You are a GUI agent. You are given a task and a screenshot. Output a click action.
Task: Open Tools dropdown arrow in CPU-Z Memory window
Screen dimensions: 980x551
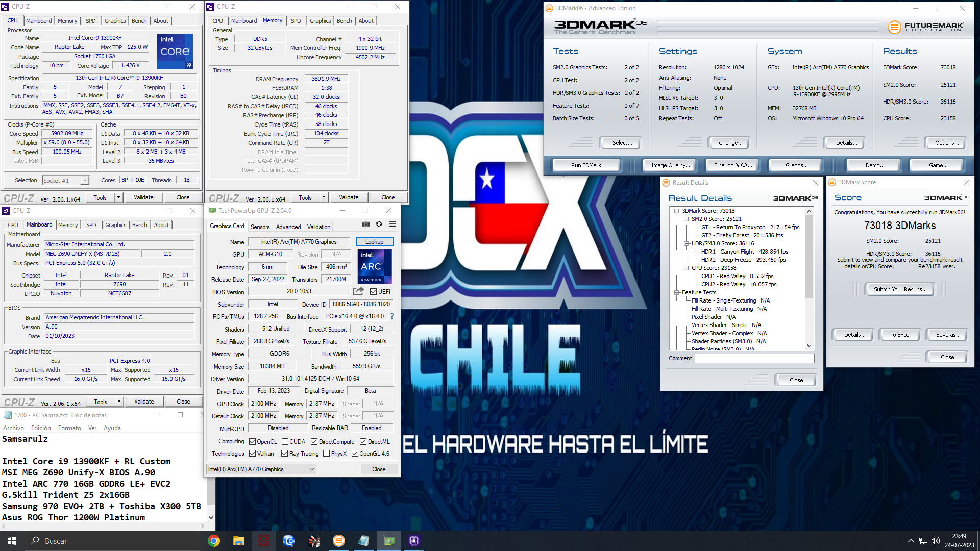pos(324,197)
